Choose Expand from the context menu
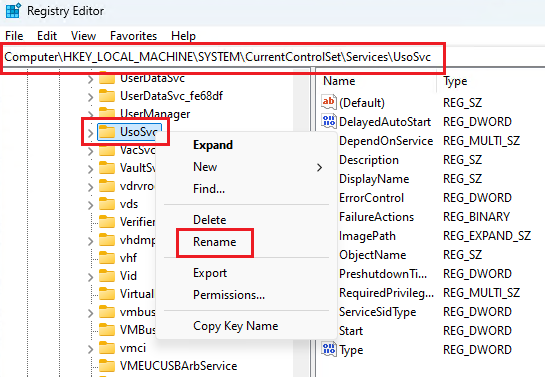Viewport: 545px width, 377px height. tap(213, 145)
